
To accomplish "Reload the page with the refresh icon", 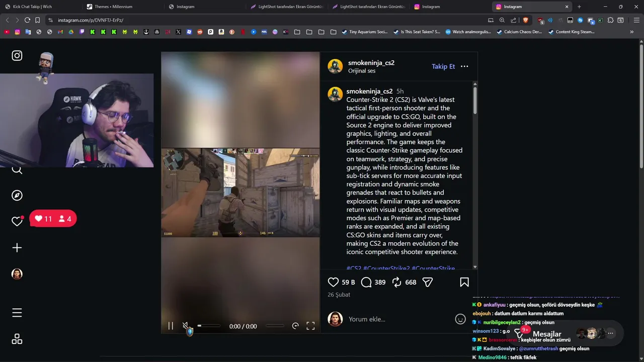I will 27,20.
